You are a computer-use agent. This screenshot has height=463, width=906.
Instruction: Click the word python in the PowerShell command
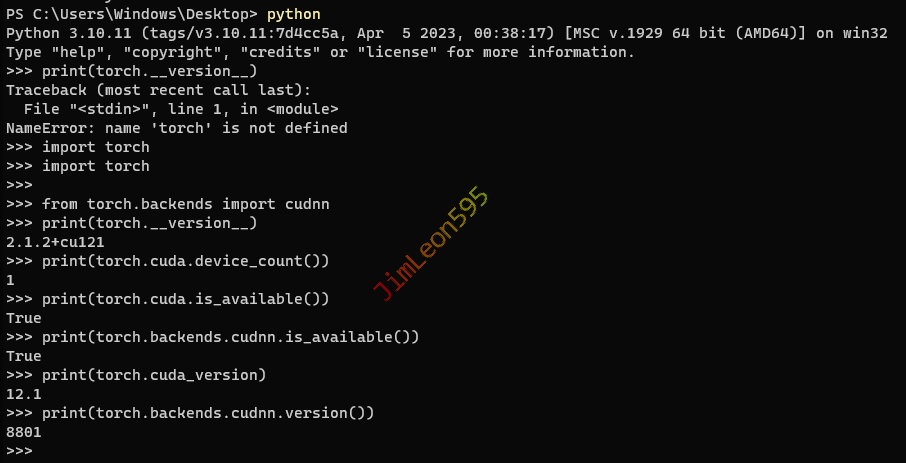tap(293, 14)
